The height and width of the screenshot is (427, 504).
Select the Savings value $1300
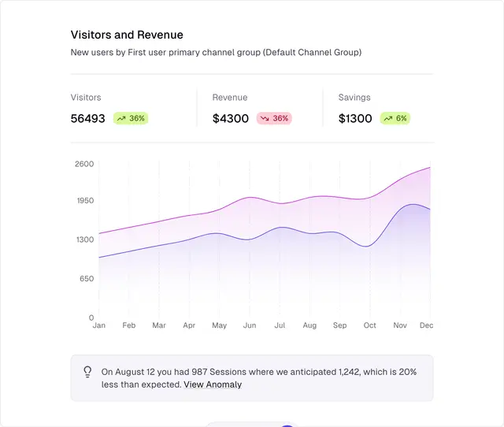pyautogui.click(x=355, y=118)
